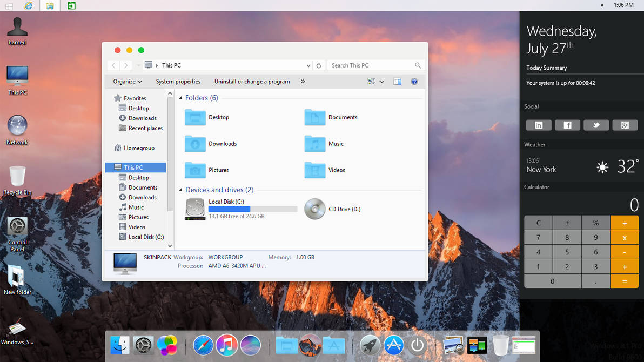This screenshot has height=362, width=644.
Task: Open Launchpad from the dock
Action: click(371, 345)
